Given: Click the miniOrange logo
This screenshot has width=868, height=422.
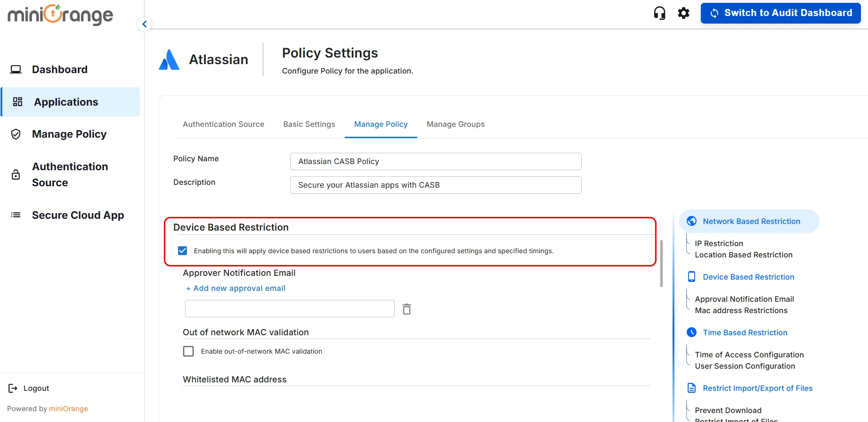Looking at the screenshot, I should coord(60,15).
